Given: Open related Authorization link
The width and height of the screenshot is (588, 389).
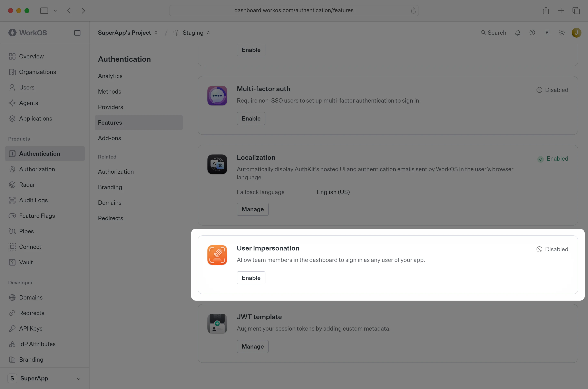Looking at the screenshot, I should pyautogui.click(x=139, y=172).
